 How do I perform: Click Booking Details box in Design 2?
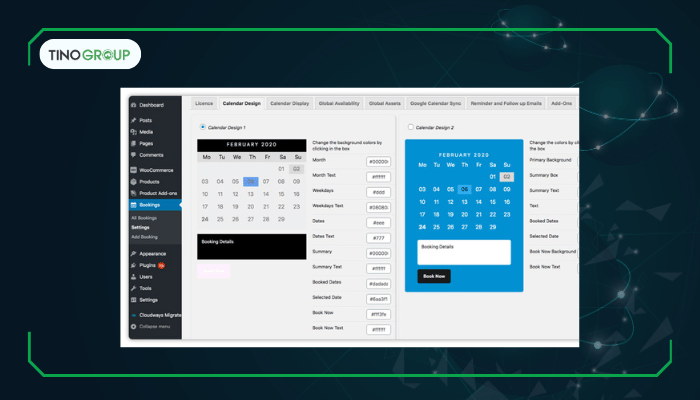(x=464, y=252)
